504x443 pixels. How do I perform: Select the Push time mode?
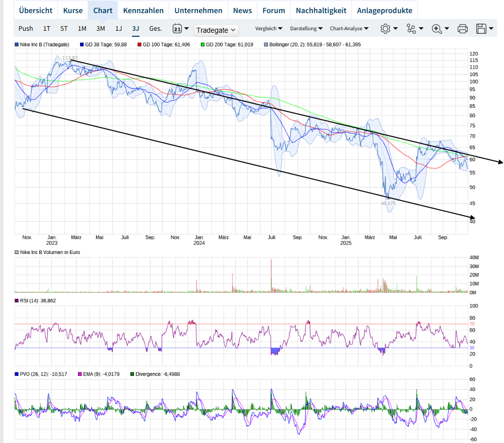26,29
